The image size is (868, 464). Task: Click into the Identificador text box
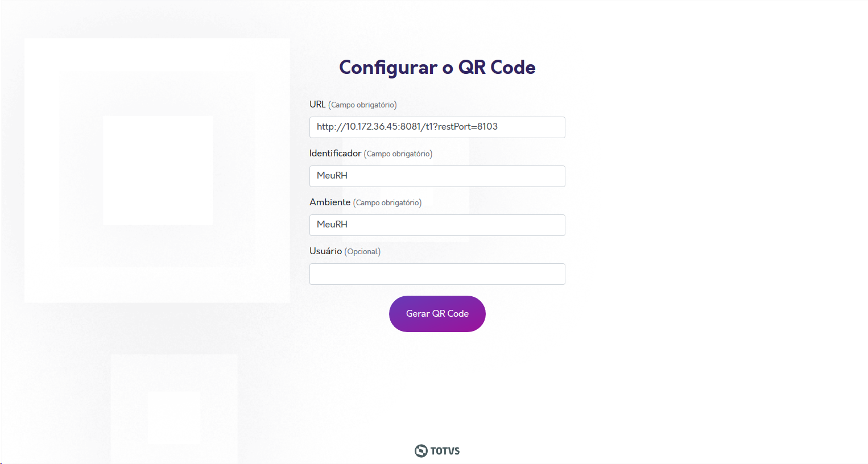[x=437, y=176]
